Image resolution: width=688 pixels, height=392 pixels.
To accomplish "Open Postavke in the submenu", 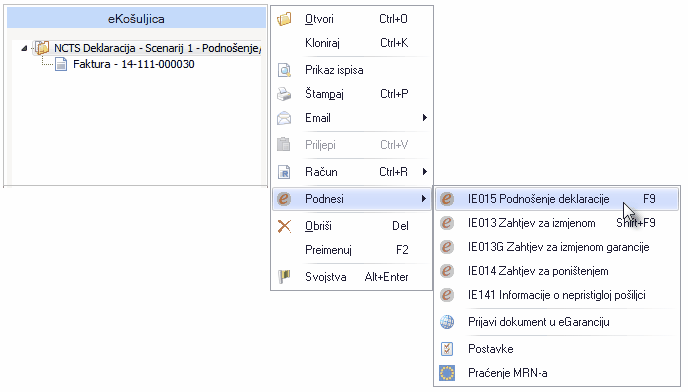I will (x=557, y=349).
